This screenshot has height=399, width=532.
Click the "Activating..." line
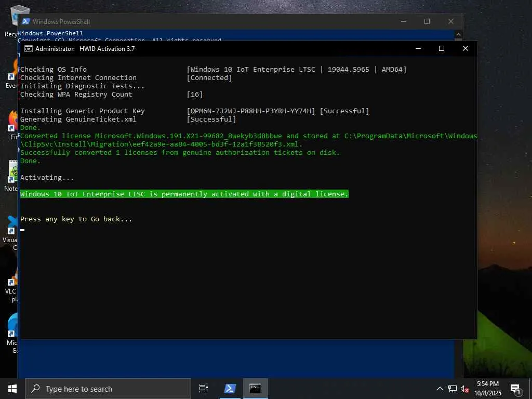point(47,178)
